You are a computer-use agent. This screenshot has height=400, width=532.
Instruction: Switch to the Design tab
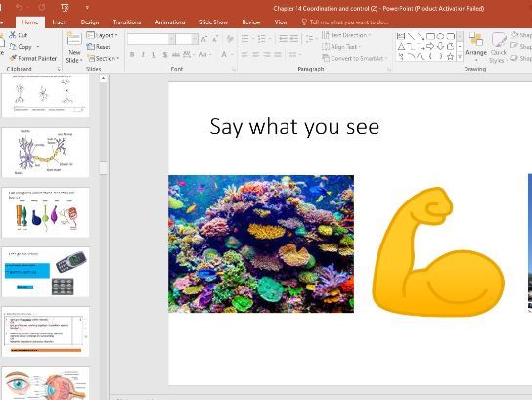tap(90, 22)
